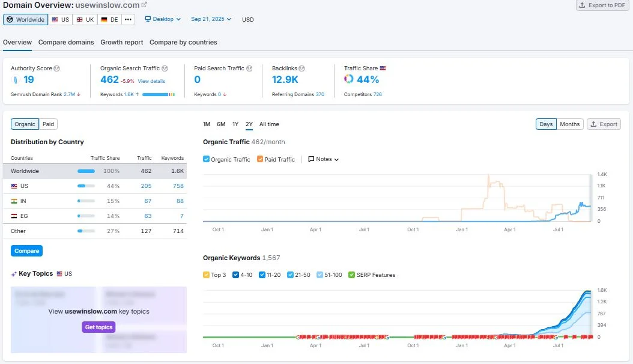Click the Organic Search Traffic info icon
Viewport: 633px width, 364px height.
pos(165,68)
